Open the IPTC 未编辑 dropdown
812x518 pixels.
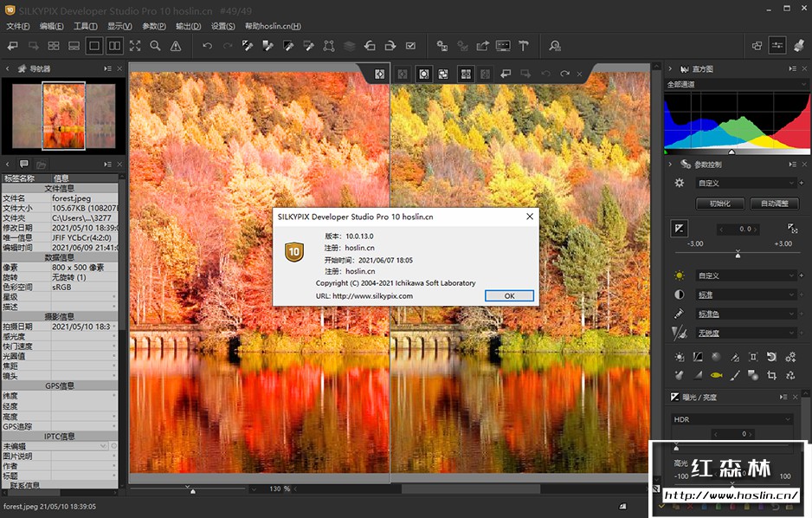tap(55, 446)
